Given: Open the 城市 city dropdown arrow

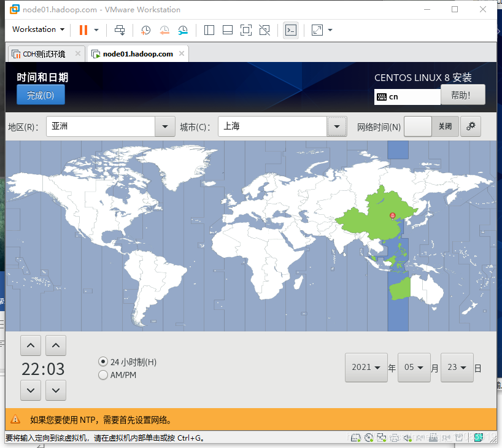Looking at the screenshot, I should 337,126.
